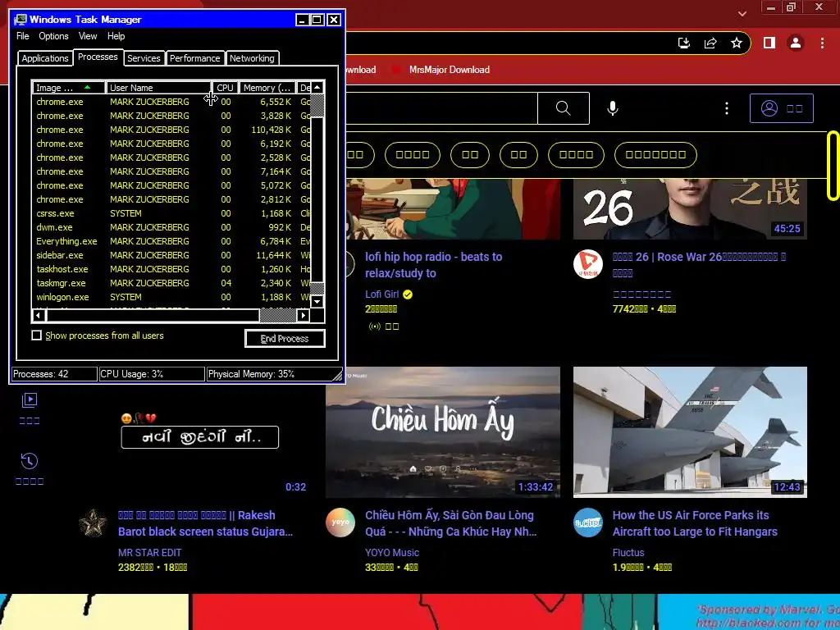The height and width of the screenshot is (630, 840).
Task: Click the YouTube search magnifier button
Action: (563, 108)
